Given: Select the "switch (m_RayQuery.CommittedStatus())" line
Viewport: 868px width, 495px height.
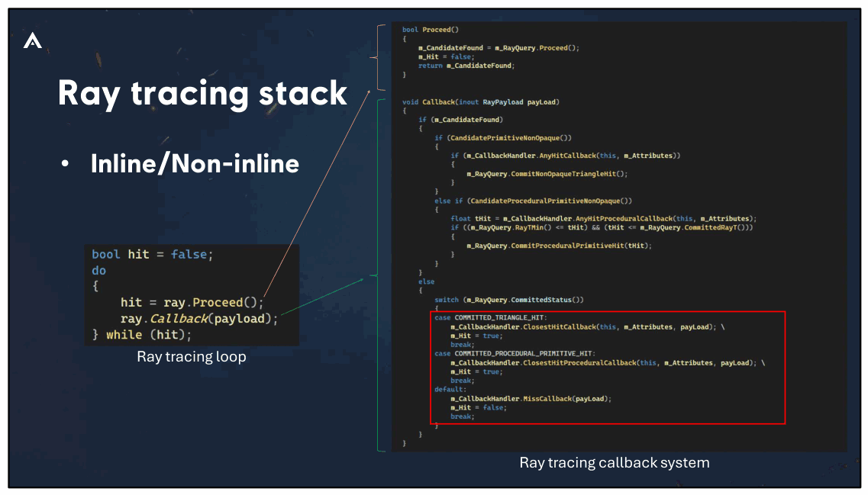Looking at the screenshot, I should (509, 301).
